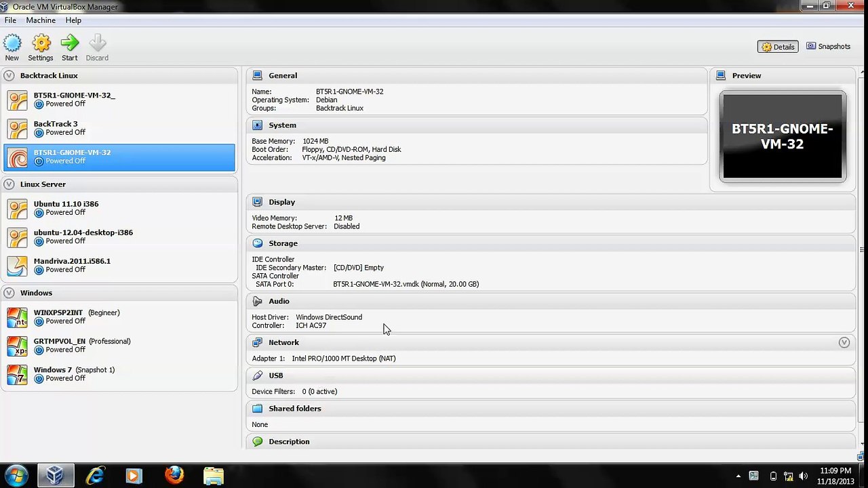Click the VirtualBox taskbar button
Image resolution: width=868 pixels, height=488 pixels.
click(56, 476)
